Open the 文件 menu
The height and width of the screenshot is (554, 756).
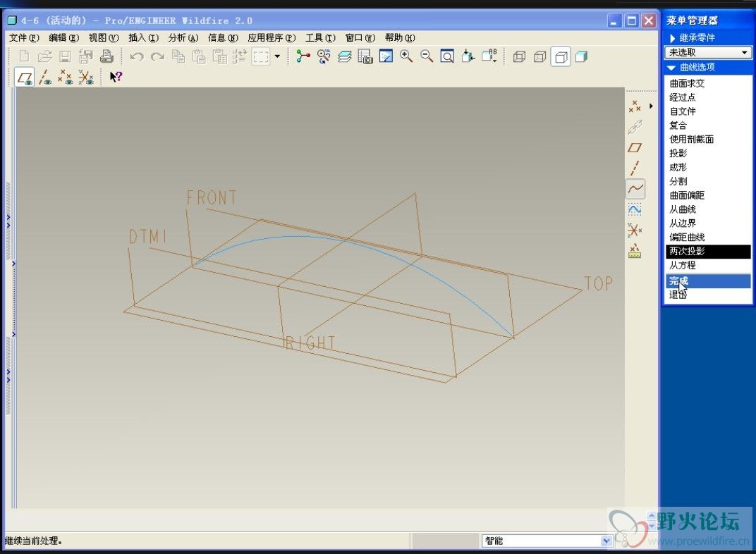(24, 37)
